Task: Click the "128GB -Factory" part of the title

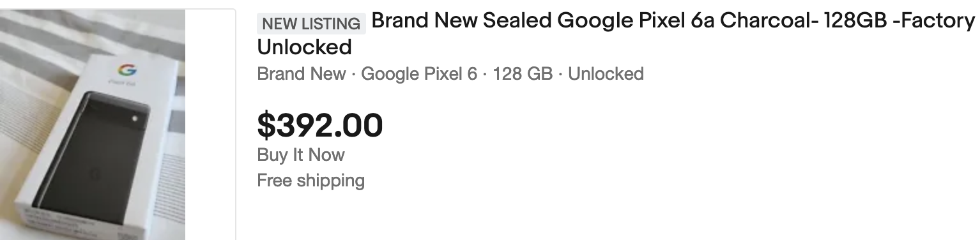Action: pyautogui.click(x=899, y=21)
